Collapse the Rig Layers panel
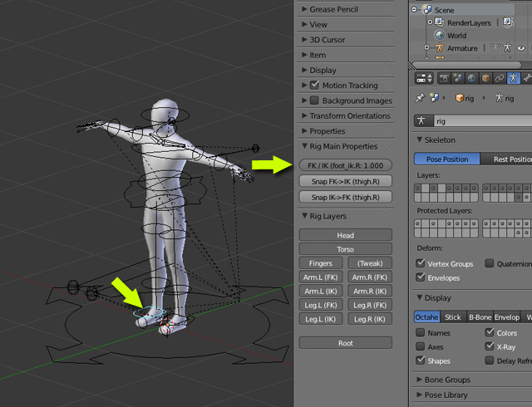532x407 pixels. click(x=346, y=216)
